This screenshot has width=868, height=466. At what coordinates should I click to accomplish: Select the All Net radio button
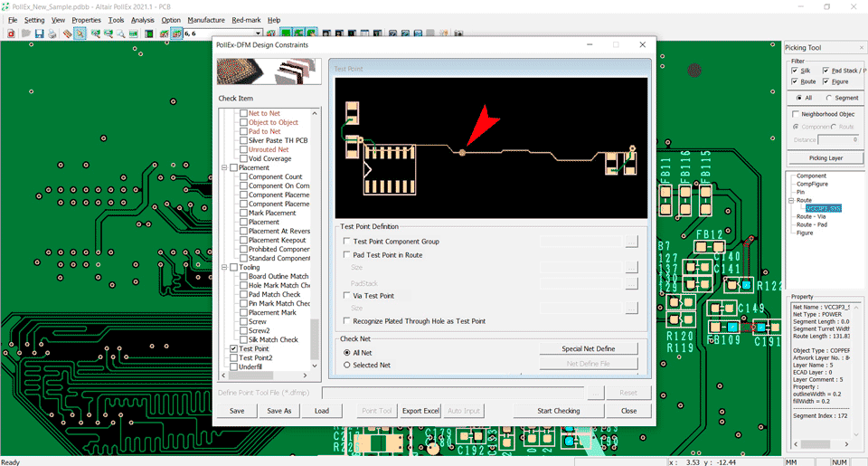pos(347,352)
